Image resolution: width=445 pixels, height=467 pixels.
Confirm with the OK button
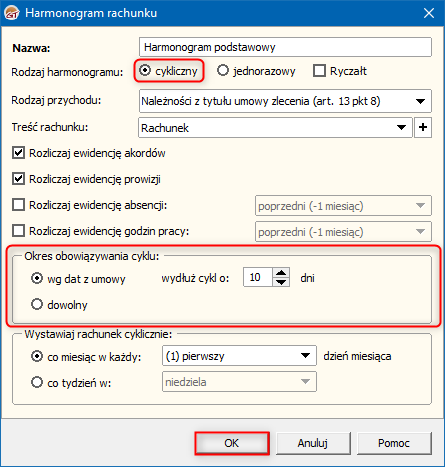coord(232,443)
